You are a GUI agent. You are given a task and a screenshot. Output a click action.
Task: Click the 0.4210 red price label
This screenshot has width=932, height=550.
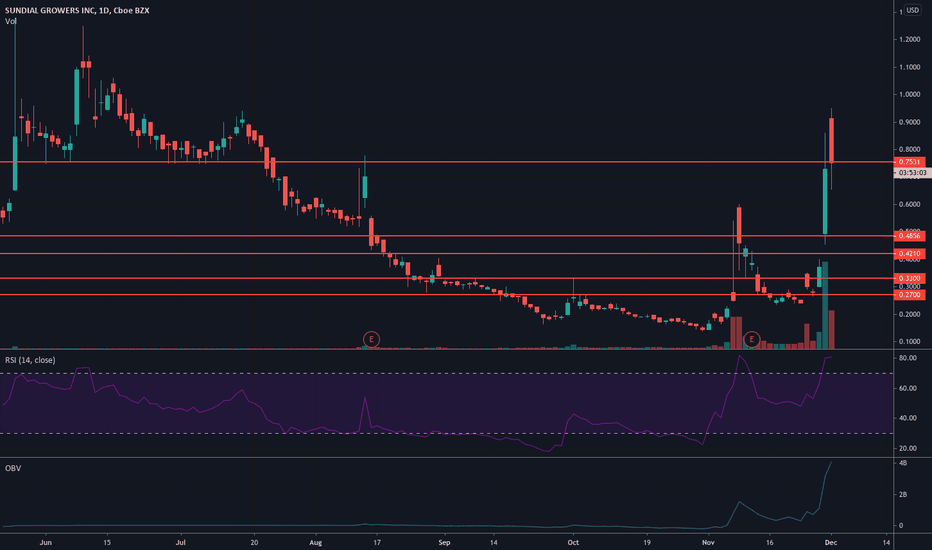(909, 254)
